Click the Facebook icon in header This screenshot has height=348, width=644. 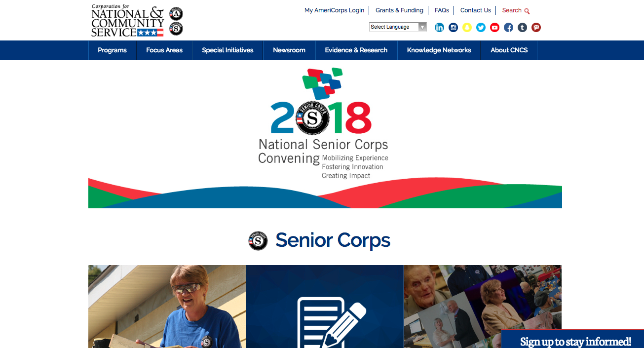pyautogui.click(x=508, y=28)
